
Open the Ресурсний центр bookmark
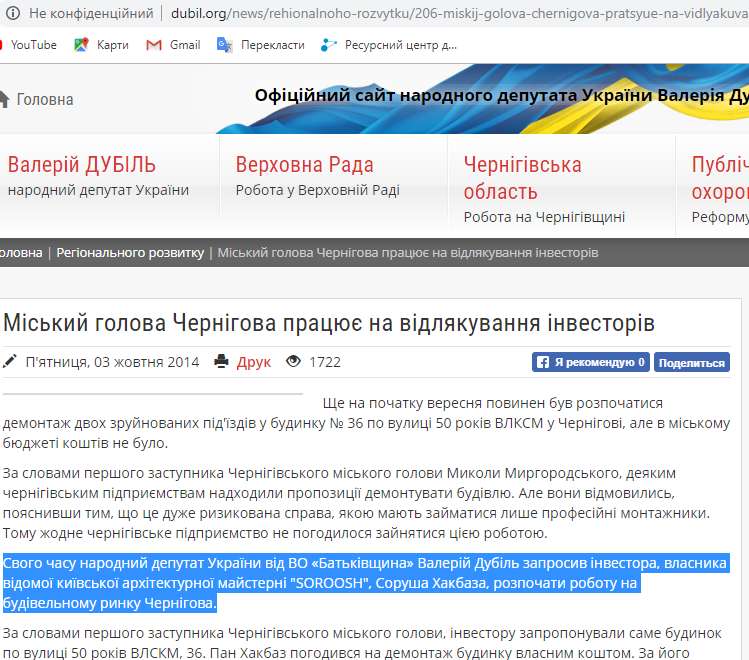[389, 45]
